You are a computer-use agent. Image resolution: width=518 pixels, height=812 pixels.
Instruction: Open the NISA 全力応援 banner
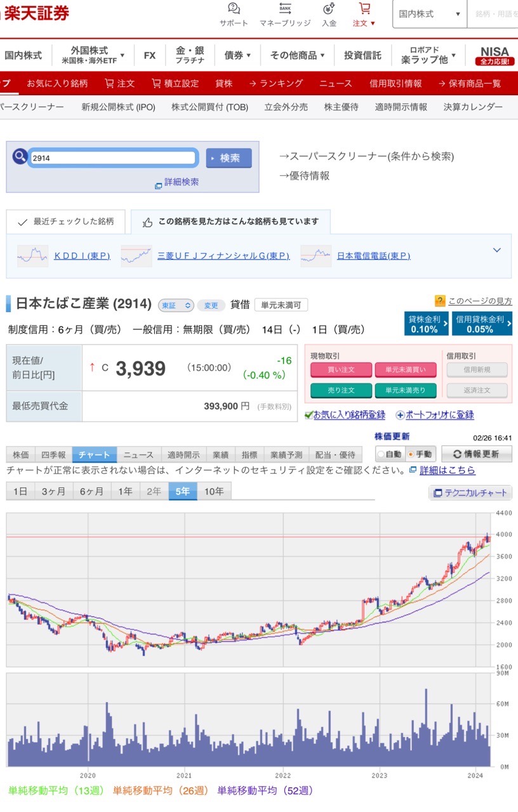[x=495, y=55]
